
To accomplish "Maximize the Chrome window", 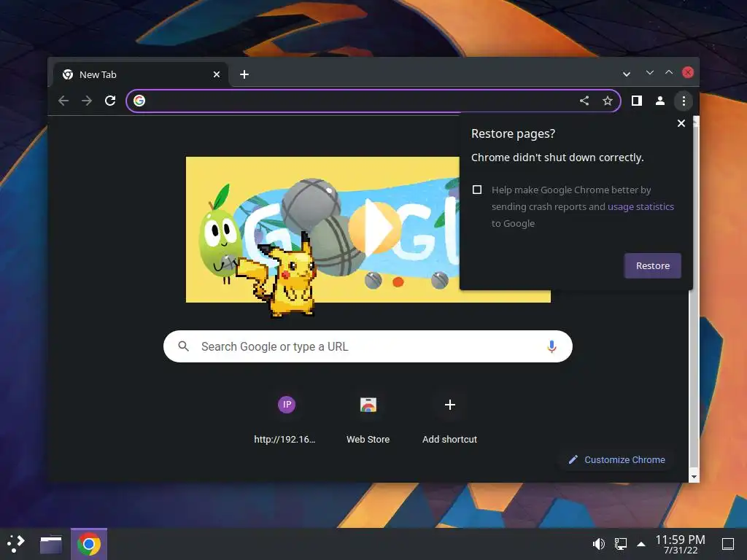I will tap(669, 72).
